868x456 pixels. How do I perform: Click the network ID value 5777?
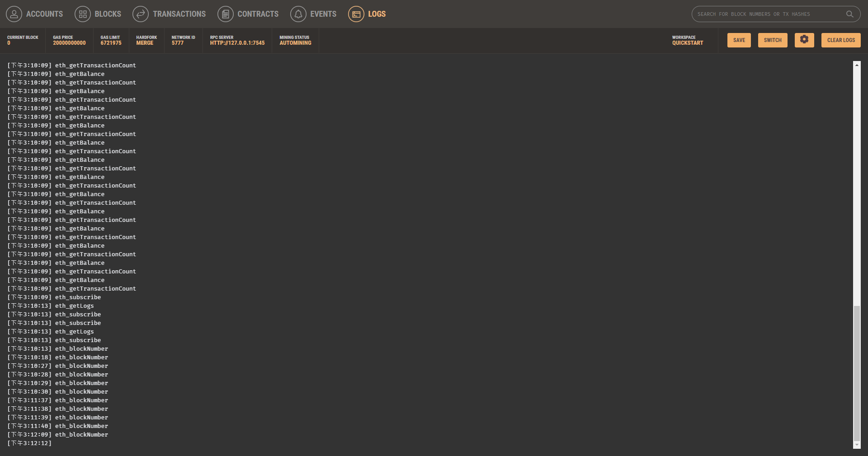178,43
